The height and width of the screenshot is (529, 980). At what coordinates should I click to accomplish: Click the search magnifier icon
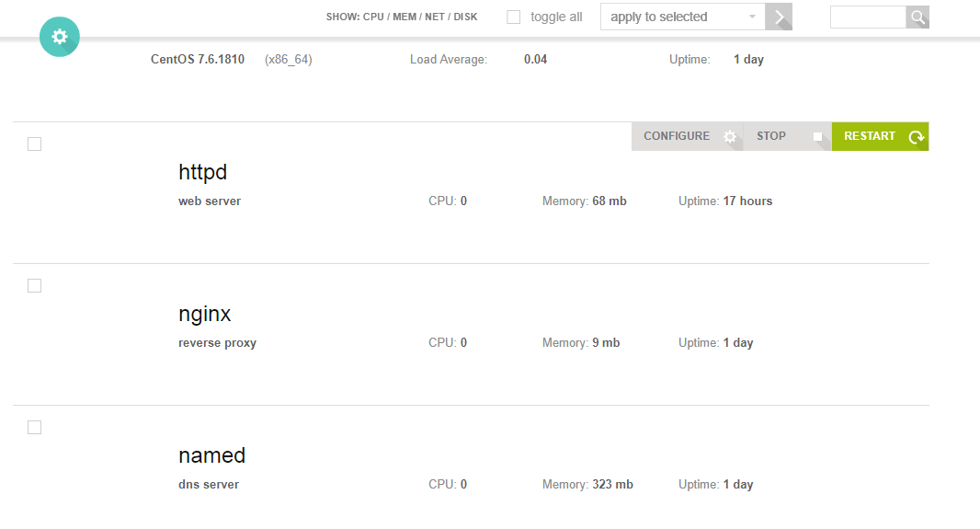coord(917,17)
